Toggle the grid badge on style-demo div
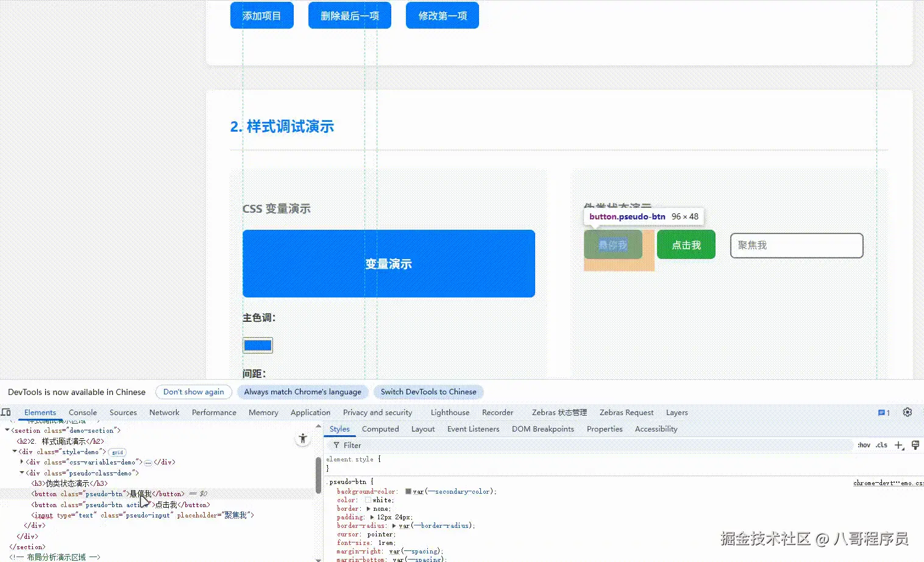The image size is (924, 562). 116,452
